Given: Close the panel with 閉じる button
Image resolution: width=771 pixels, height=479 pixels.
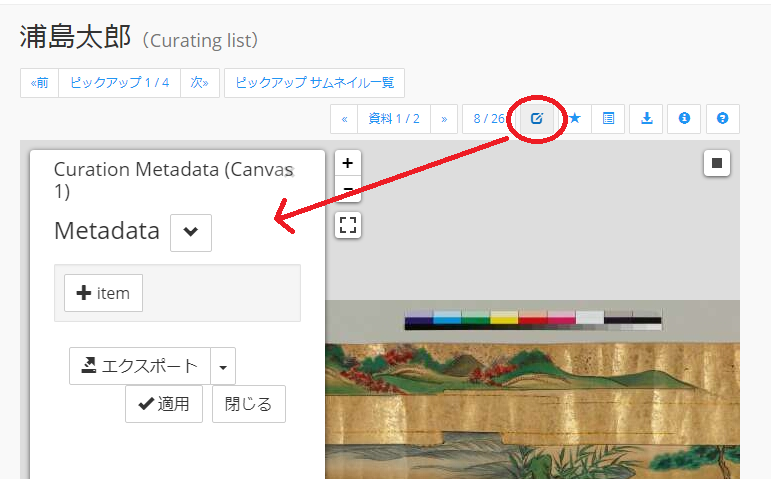Looking at the screenshot, I should [x=249, y=404].
